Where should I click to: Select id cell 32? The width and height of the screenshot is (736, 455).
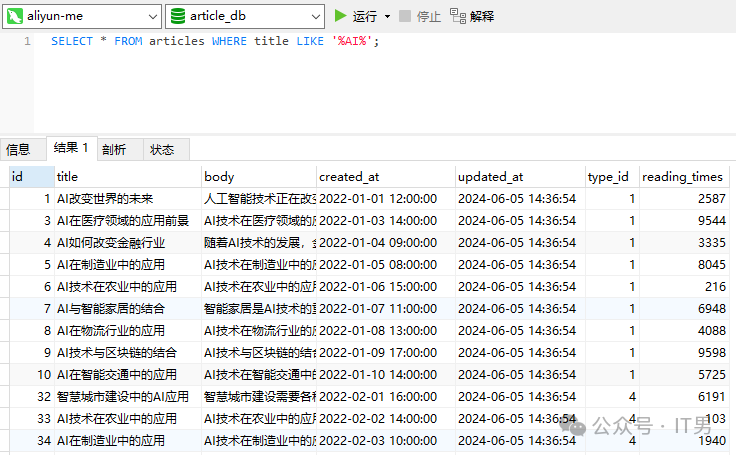pyautogui.click(x=31, y=397)
